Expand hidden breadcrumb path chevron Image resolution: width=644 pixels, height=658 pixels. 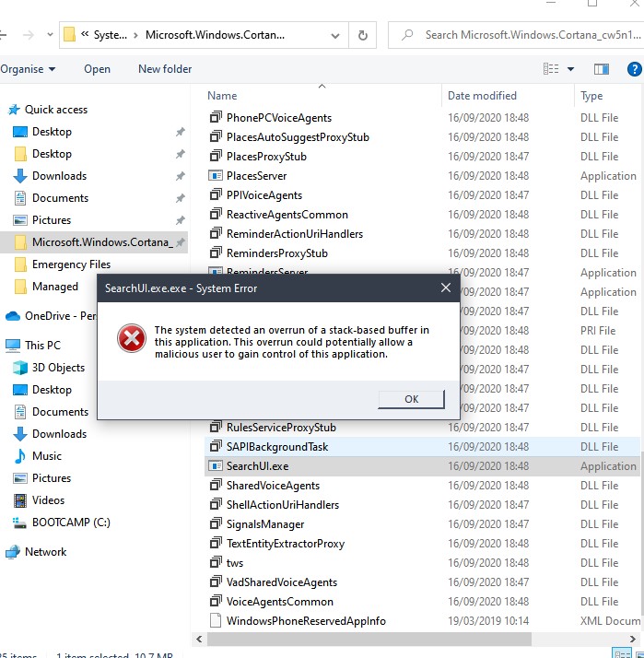[85, 33]
